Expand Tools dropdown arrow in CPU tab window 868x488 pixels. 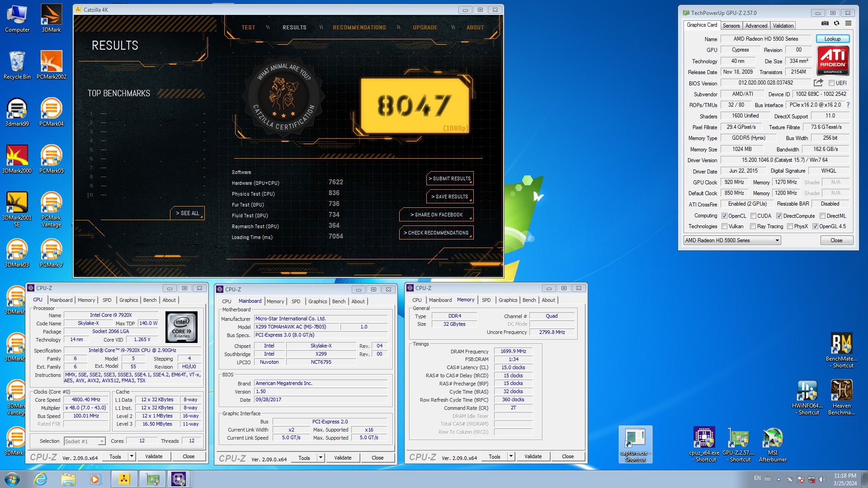point(132,456)
